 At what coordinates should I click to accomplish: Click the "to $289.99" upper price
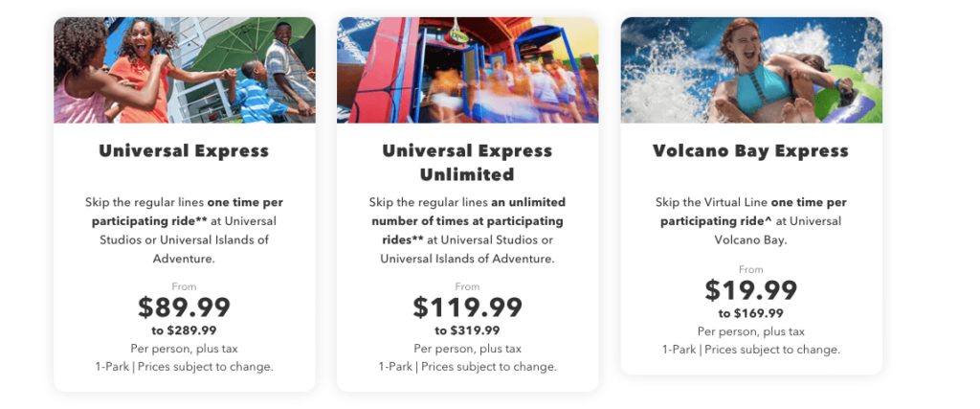[x=184, y=330]
